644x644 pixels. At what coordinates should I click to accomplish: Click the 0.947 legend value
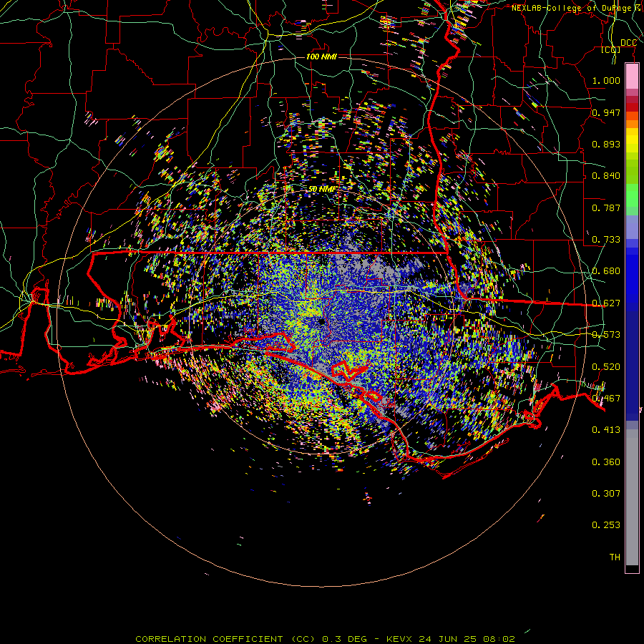tap(606, 112)
